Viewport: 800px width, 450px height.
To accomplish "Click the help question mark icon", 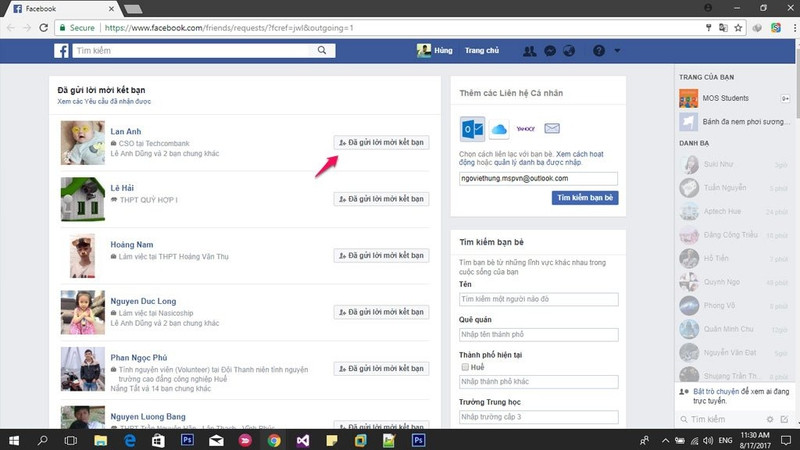I will [598, 51].
